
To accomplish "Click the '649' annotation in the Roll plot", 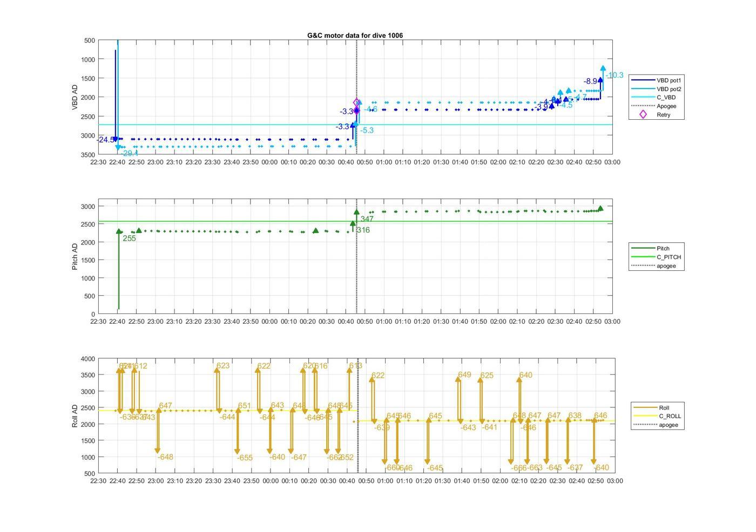I will [464, 375].
